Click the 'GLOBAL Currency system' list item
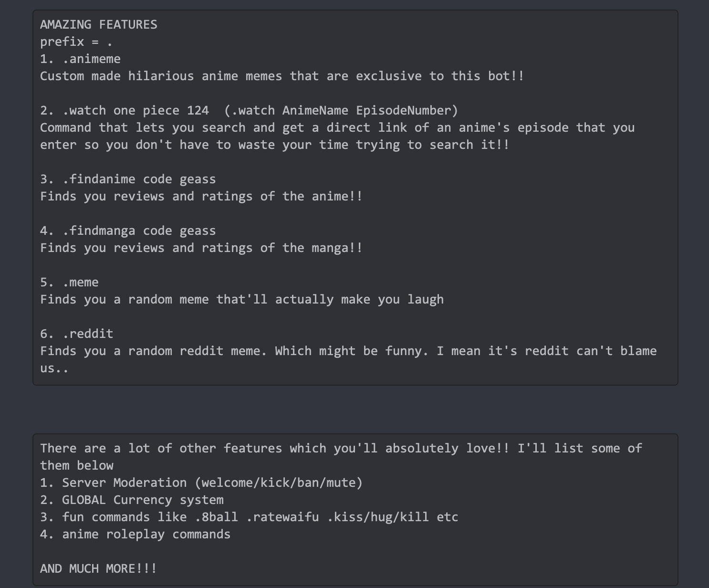This screenshot has width=709, height=588. [x=143, y=500]
